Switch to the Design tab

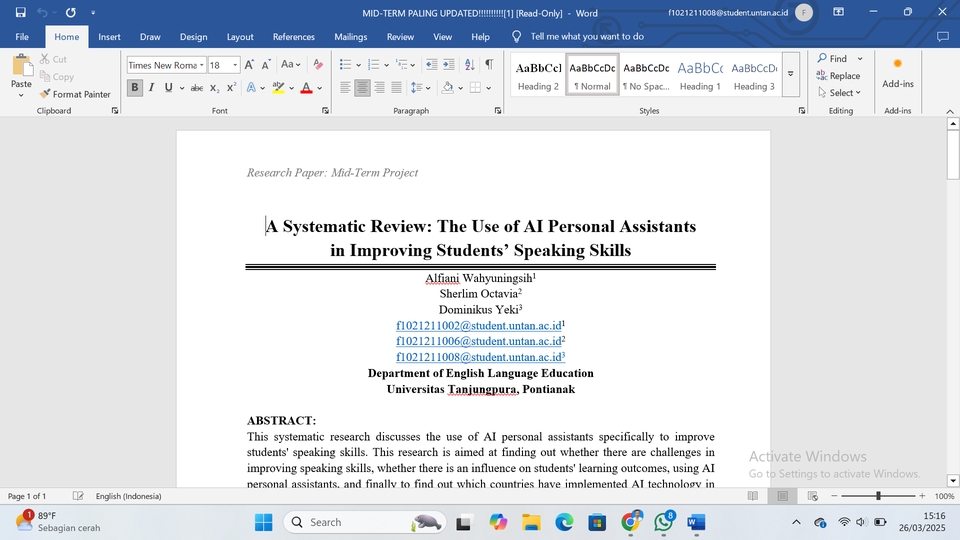coord(193,37)
